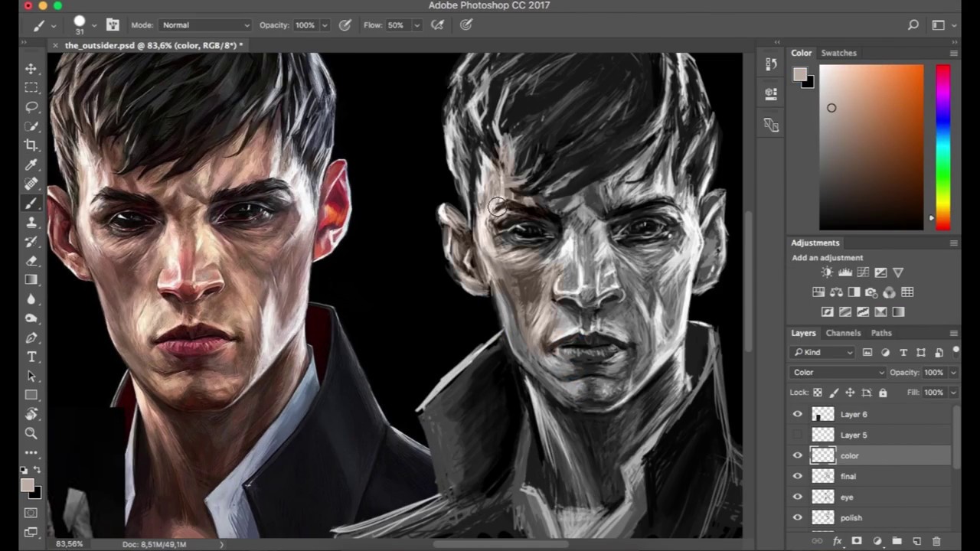Toggle visibility of the polish layer
Viewport: 980px width, 551px height.
tap(798, 517)
